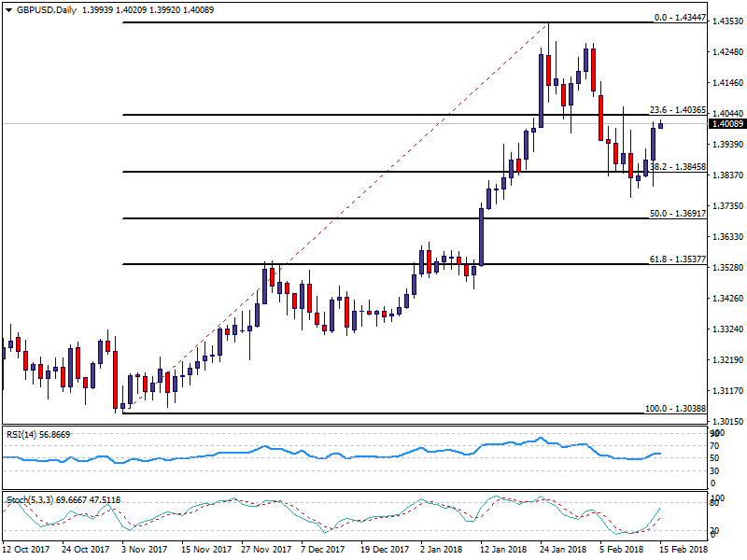This screenshot has height=560, width=747.
Task: Click the blue RSI line in indicator panel
Action: tap(187, 457)
